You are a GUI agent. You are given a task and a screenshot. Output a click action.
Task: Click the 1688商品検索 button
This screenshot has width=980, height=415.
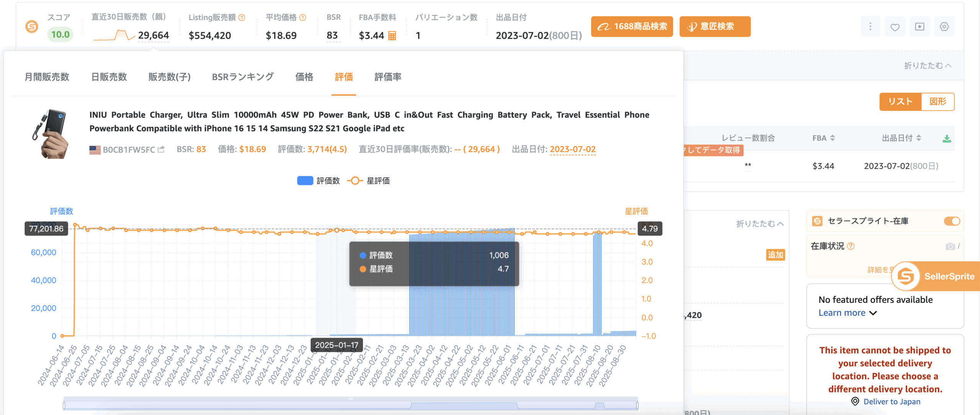tap(632, 26)
